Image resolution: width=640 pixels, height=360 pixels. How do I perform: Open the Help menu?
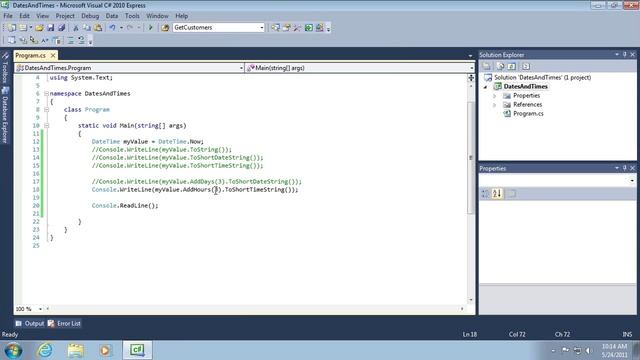(181, 16)
